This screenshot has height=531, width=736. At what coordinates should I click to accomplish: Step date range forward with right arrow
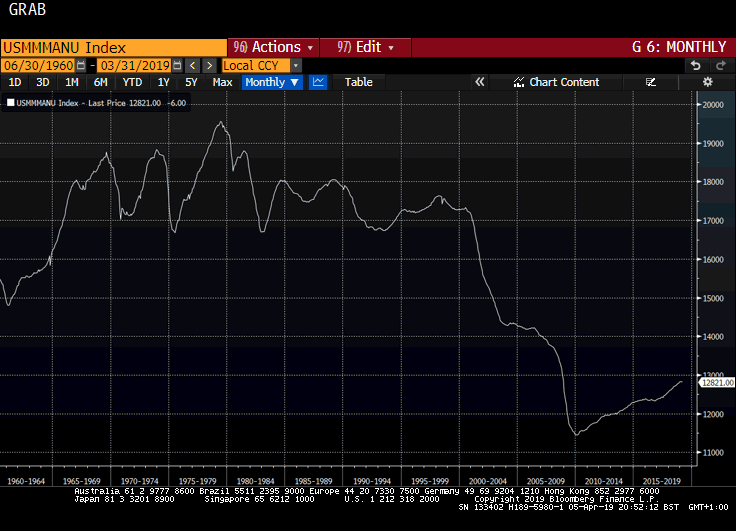coord(210,65)
